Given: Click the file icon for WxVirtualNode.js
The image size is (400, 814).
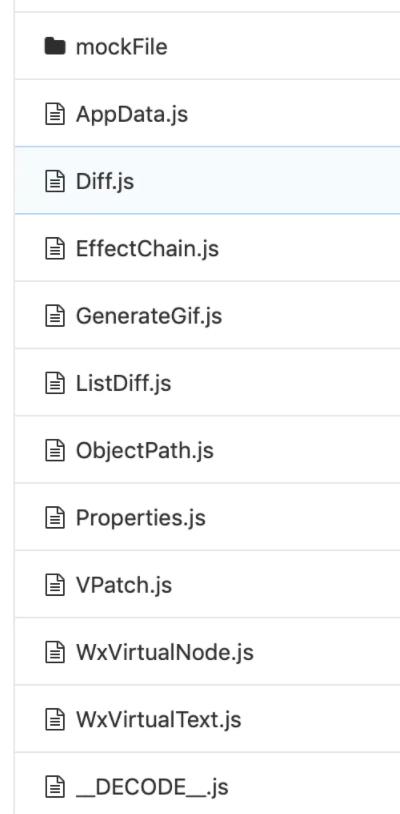Looking at the screenshot, I should tap(55, 653).
